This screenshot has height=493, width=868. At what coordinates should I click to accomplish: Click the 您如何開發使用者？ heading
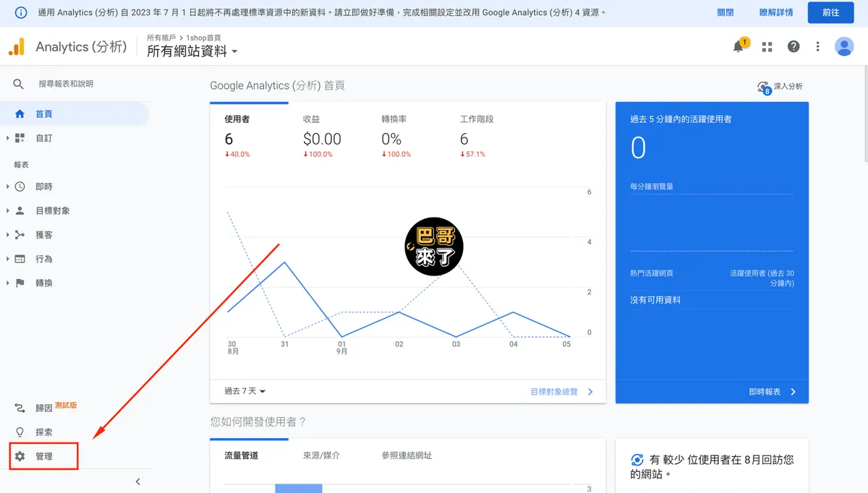[x=258, y=421]
